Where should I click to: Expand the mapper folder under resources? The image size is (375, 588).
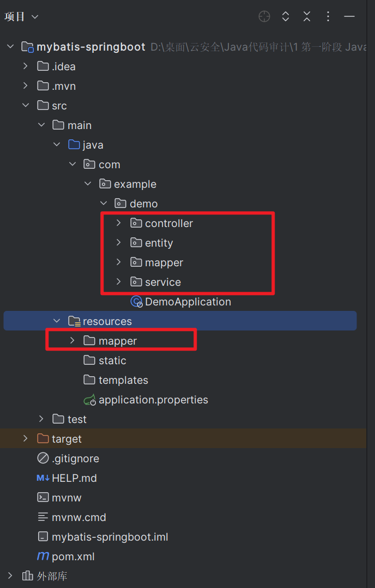72,341
